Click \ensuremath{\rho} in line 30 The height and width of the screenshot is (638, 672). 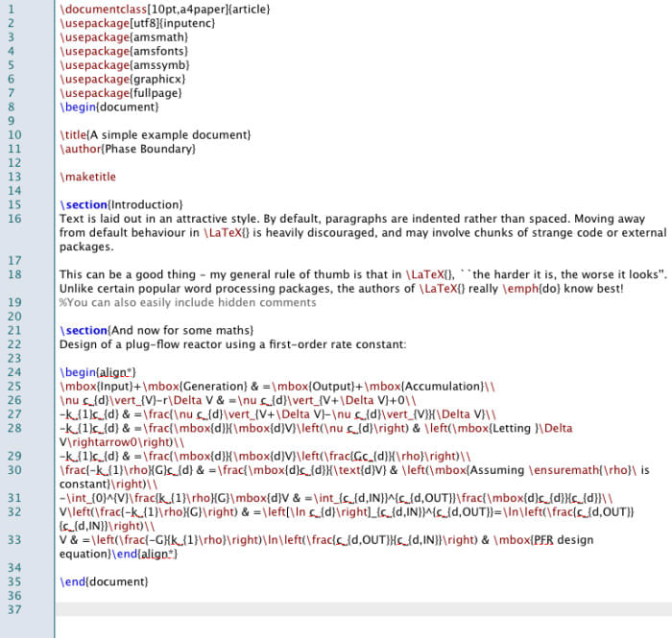[x=580, y=470]
